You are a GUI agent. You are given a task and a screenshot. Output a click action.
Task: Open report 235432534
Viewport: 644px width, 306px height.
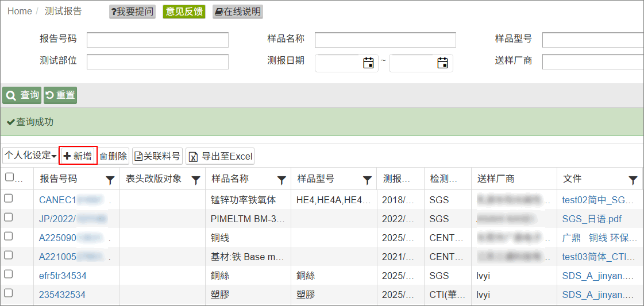(62, 295)
